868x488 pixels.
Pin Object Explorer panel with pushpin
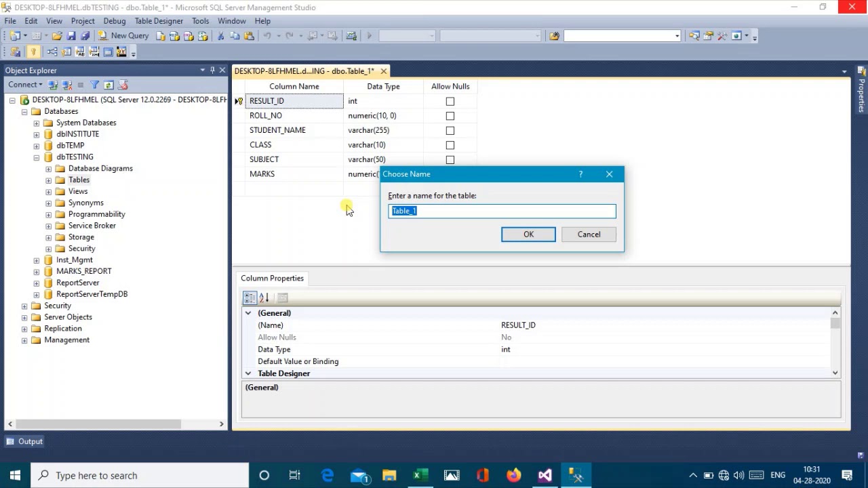[x=212, y=70]
